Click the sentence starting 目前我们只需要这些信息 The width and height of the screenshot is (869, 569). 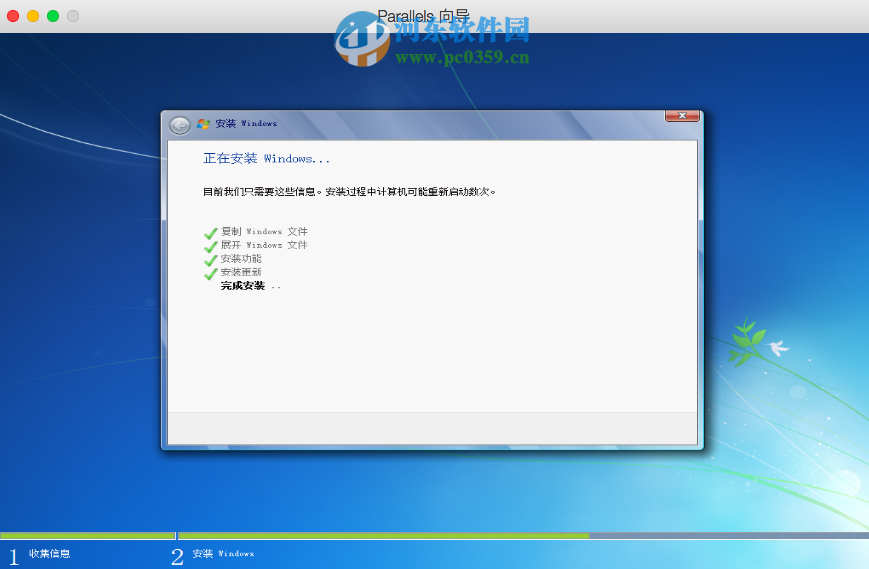(349, 192)
